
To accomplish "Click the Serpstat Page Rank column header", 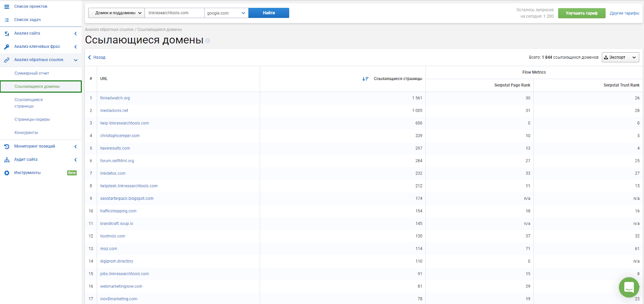I will pos(512,85).
